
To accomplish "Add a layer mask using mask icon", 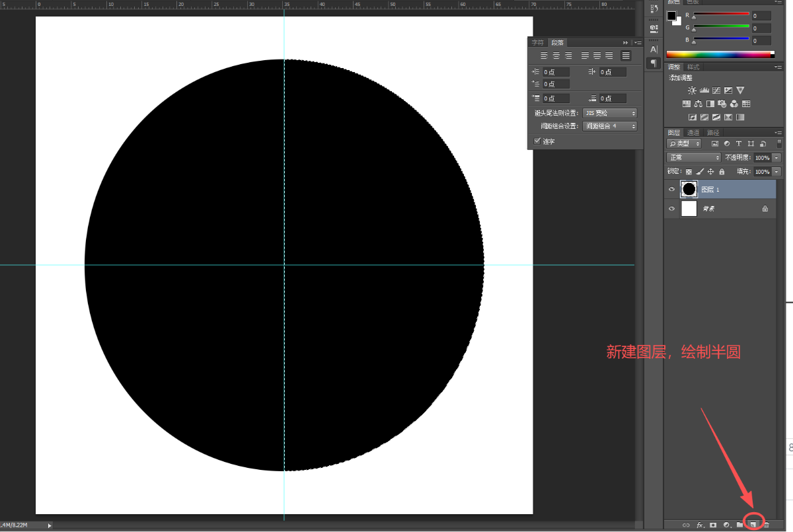I will coord(713,525).
